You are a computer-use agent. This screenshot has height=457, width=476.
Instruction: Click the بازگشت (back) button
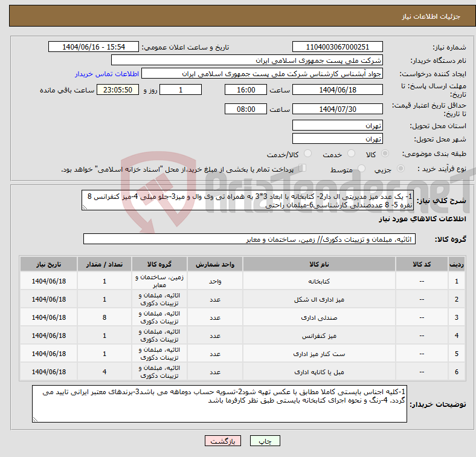tap(223, 441)
